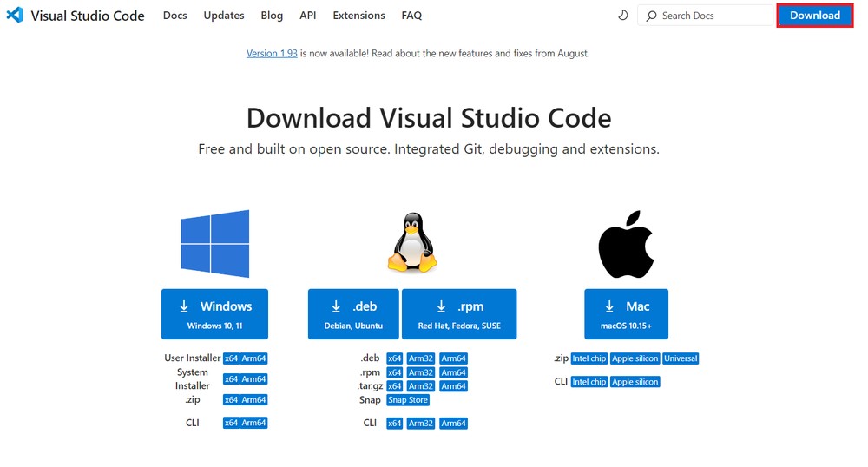Click the magnifier icon in Search Docs
The image size is (868, 467).
(652, 16)
